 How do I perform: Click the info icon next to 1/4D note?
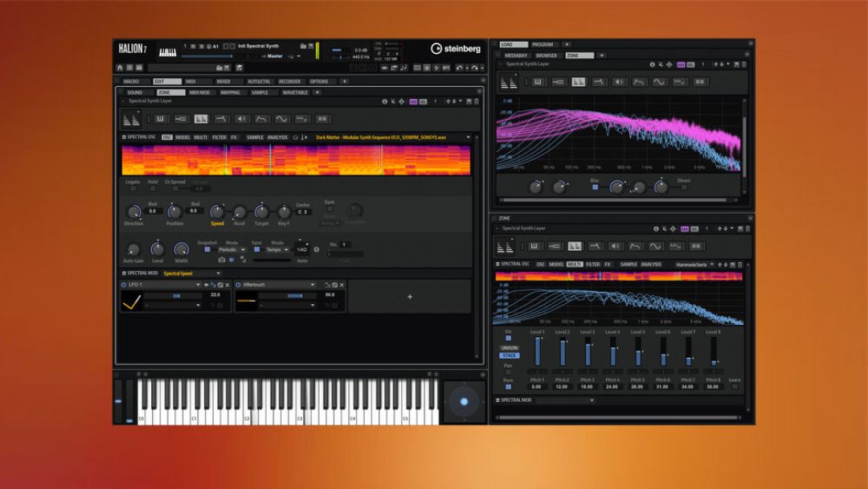pyautogui.click(x=316, y=250)
